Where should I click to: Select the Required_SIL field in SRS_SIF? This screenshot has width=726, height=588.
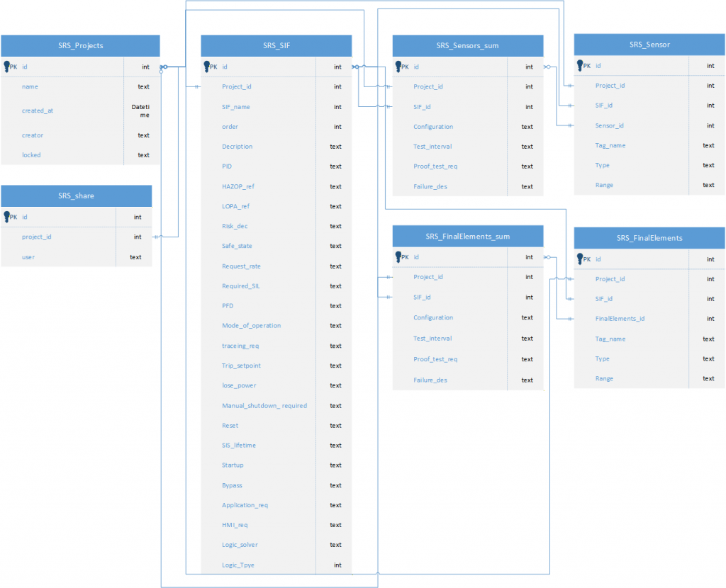coord(240,286)
